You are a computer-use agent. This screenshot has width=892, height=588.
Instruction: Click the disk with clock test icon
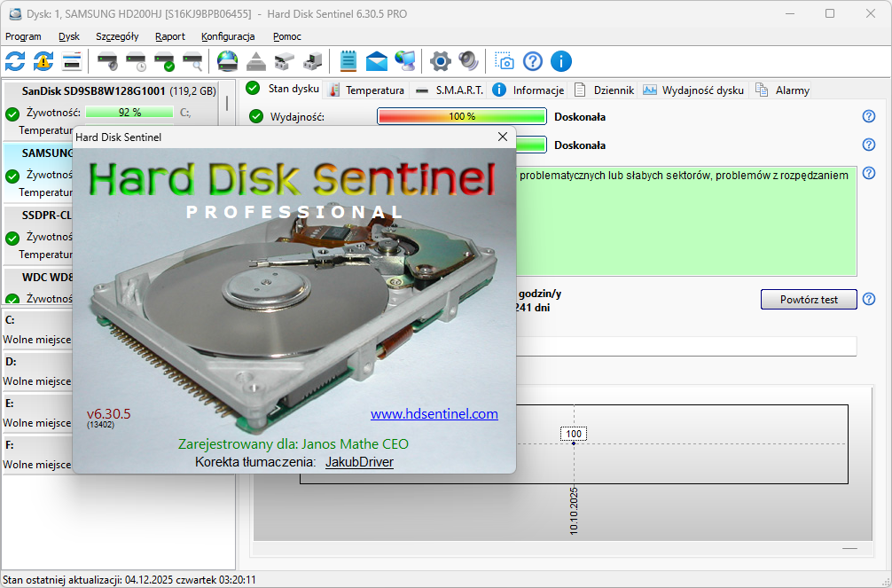click(x=136, y=61)
